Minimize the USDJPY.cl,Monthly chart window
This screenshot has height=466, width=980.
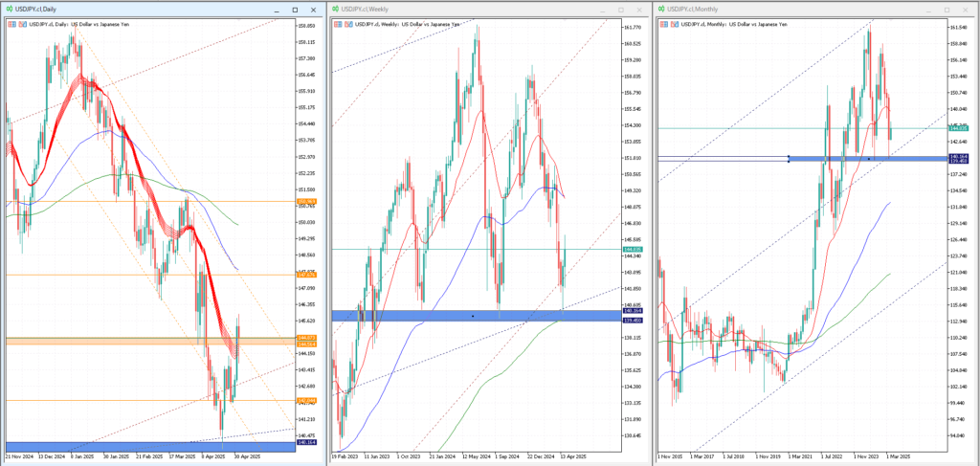click(x=928, y=10)
